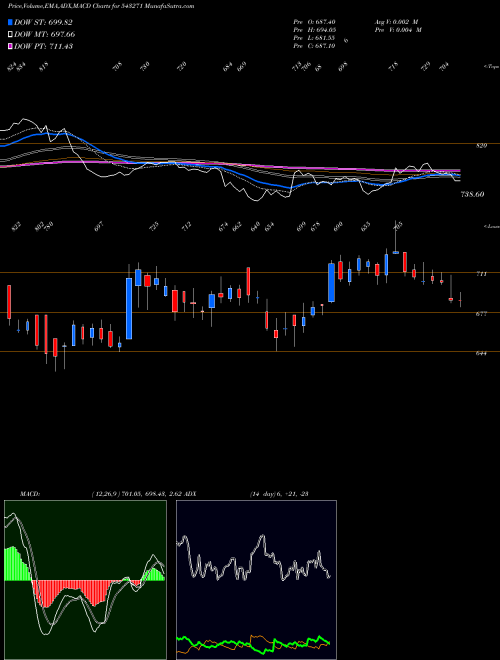The image size is (500, 660).
Task: Select the 'DOW PT: 711.43' legend text
Action: point(44,46)
